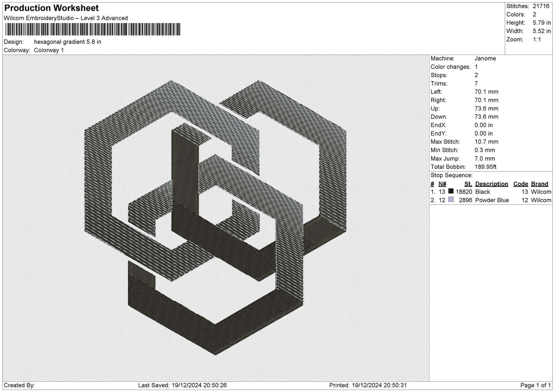Click the 'Stops:' label

tap(439, 75)
